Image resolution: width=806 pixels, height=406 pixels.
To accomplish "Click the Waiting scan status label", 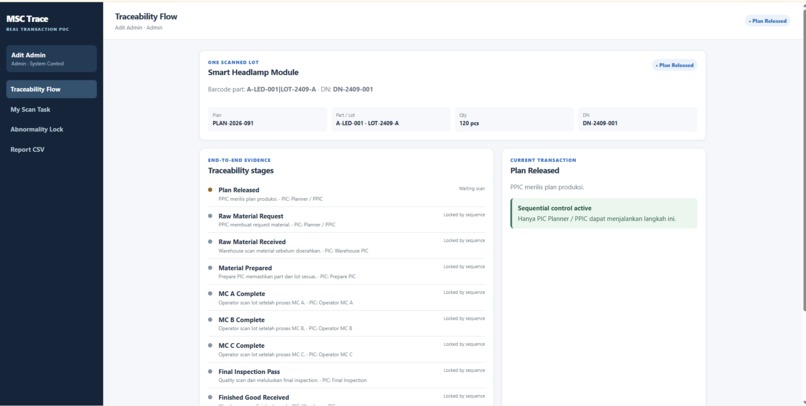I will tap(472, 189).
